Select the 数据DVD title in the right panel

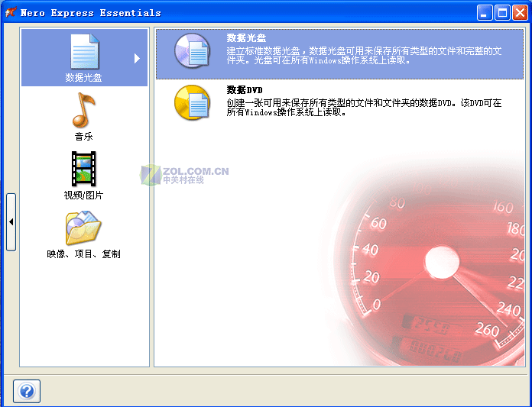pyautogui.click(x=245, y=90)
